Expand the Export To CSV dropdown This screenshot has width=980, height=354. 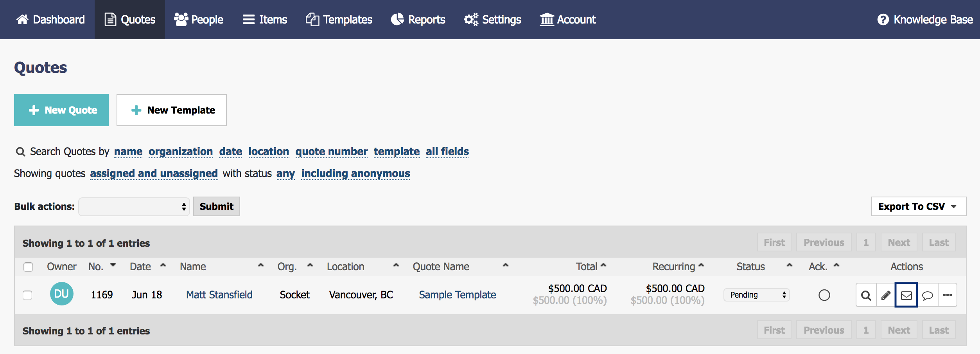click(x=918, y=206)
